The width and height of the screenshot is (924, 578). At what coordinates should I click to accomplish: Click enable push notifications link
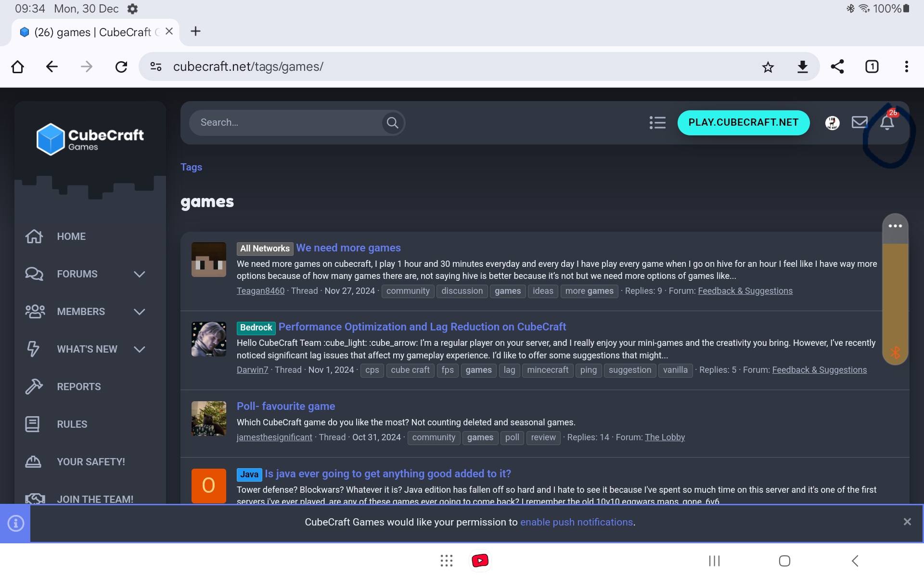577,522
